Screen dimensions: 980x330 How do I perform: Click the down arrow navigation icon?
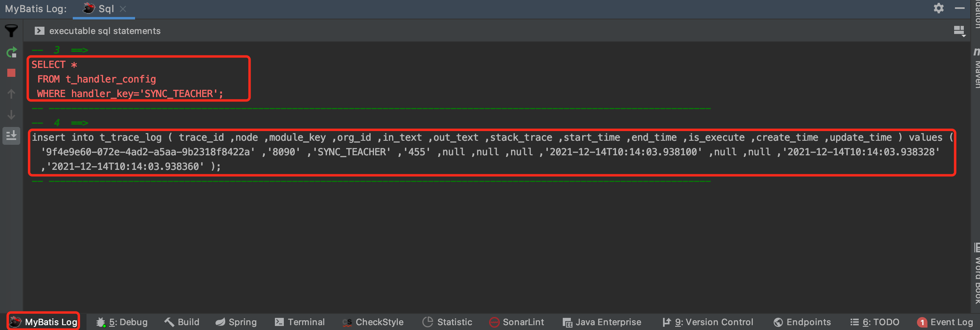point(11,115)
